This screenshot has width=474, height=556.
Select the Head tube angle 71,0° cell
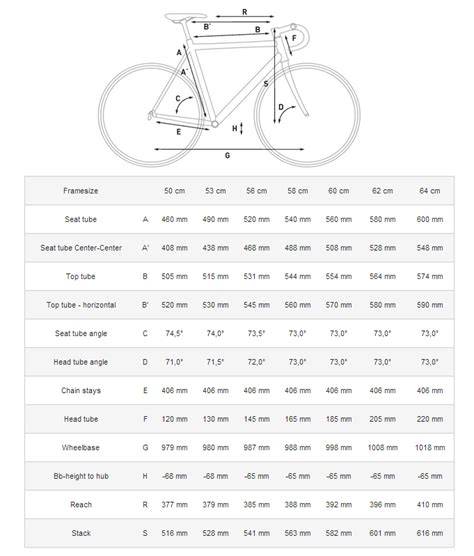(x=174, y=362)
